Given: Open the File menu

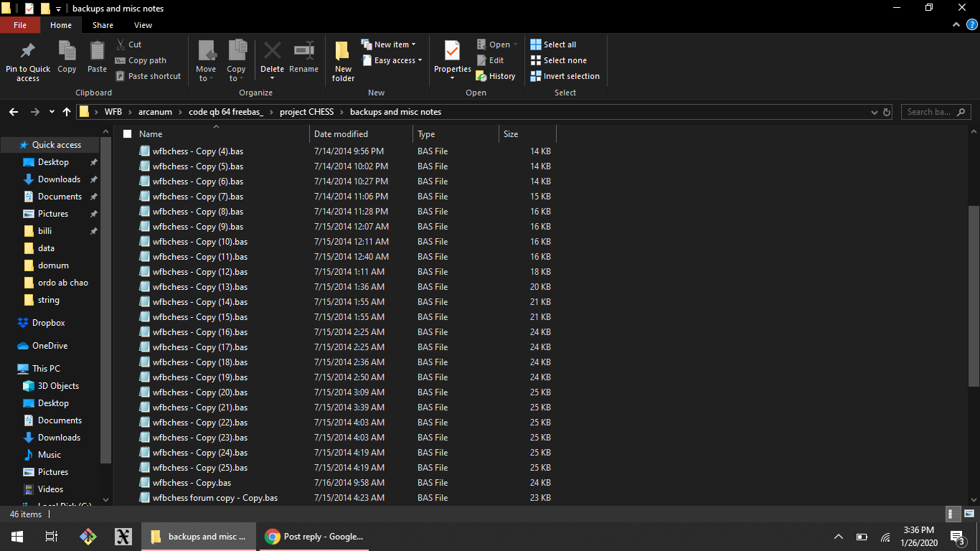Looking at the screenshot, I should [20, 25].
